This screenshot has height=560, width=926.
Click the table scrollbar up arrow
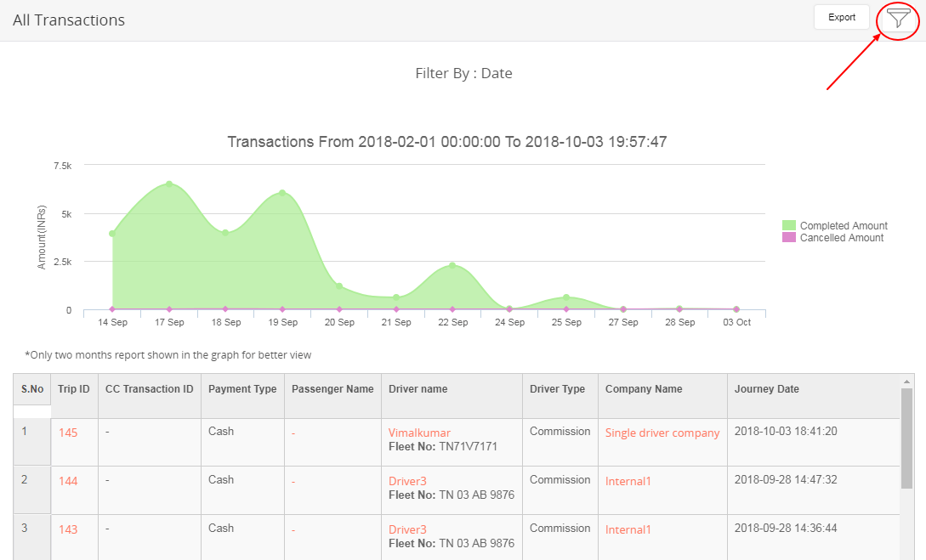pos(906,382)
